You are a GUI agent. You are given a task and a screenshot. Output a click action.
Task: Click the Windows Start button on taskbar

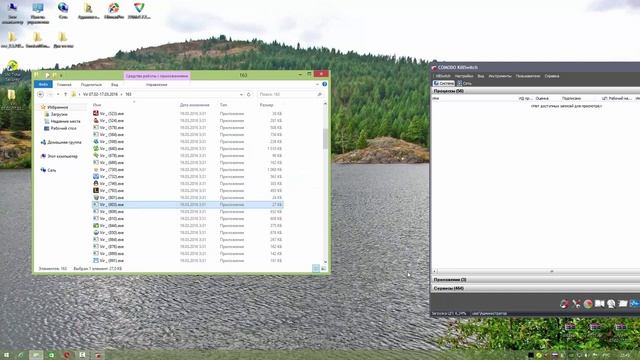6,356
